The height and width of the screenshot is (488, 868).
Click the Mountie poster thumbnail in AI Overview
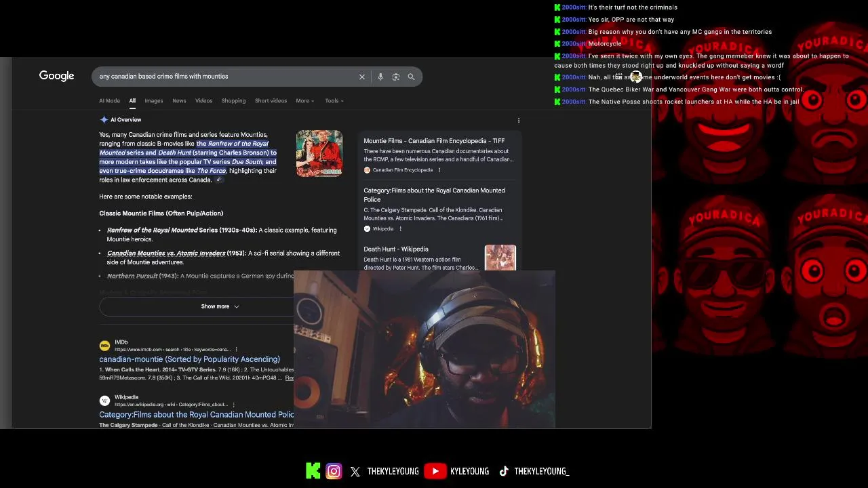319,153
